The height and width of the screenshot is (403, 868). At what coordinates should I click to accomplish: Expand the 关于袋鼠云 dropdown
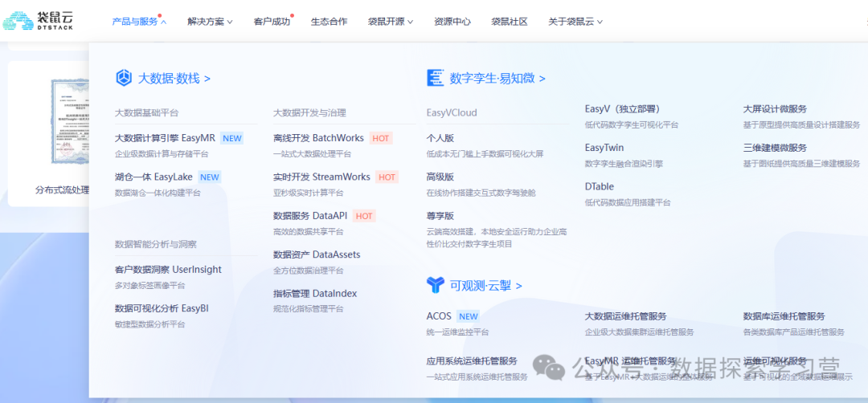click(575, 22)
